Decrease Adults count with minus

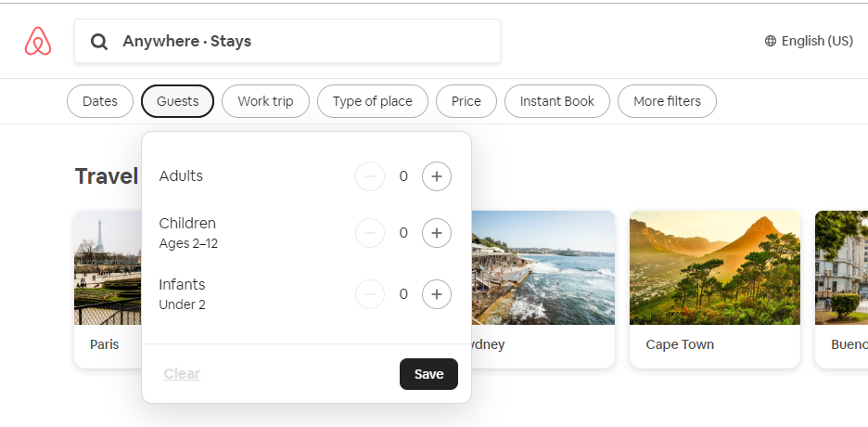pyautogui.click(x=370, y=175)
